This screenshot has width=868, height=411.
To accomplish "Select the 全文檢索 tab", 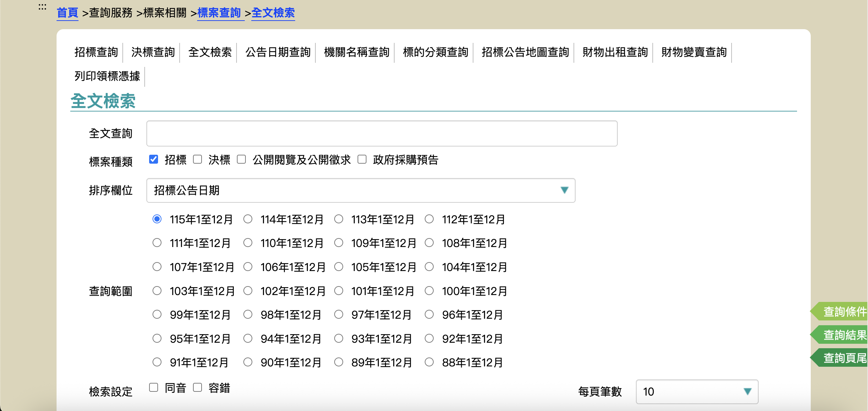I will point(210,52).
